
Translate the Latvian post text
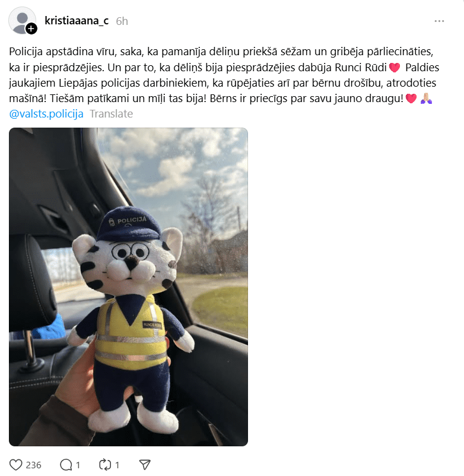pos(111,114)
